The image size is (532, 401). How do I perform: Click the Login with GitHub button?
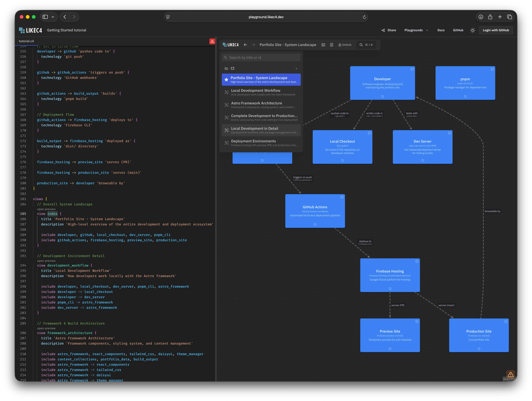click(496, 30)
